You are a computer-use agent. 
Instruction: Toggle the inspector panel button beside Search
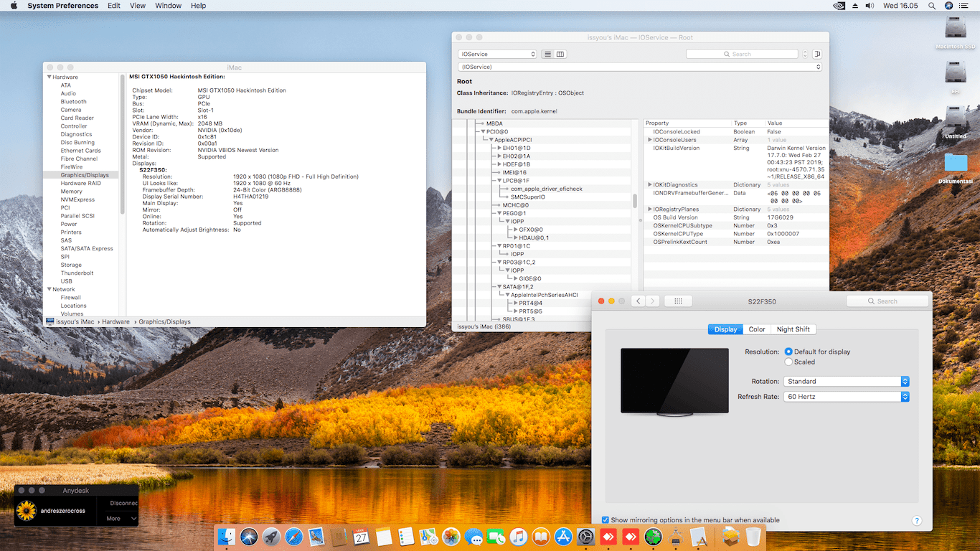(x=816, y=55)
